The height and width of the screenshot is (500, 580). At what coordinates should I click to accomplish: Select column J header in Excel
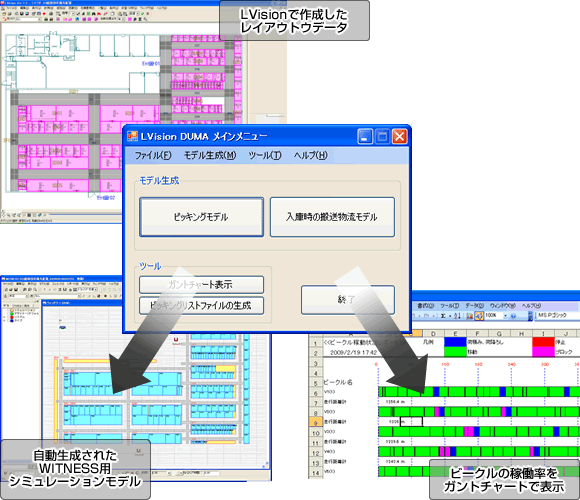point(565,334)
